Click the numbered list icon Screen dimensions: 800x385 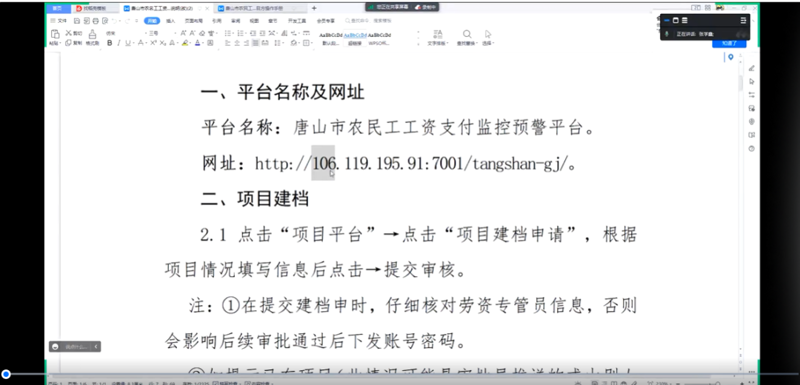(240, 33)
